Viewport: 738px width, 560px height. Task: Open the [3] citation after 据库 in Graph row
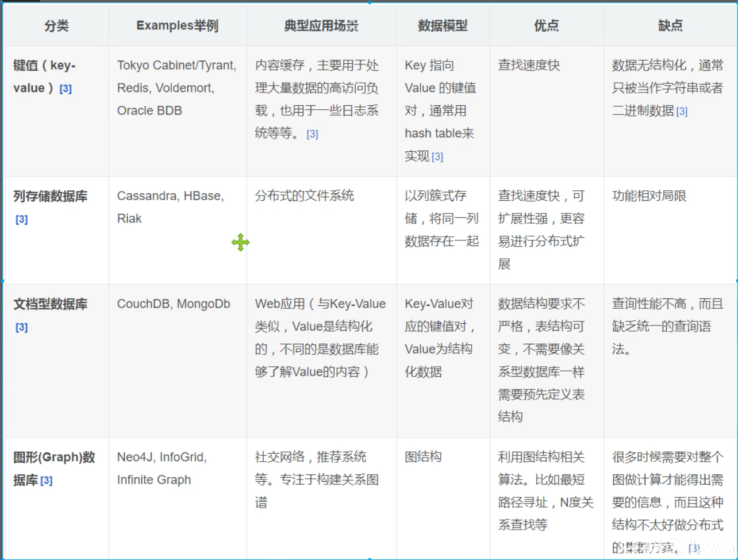click(47, 481)
